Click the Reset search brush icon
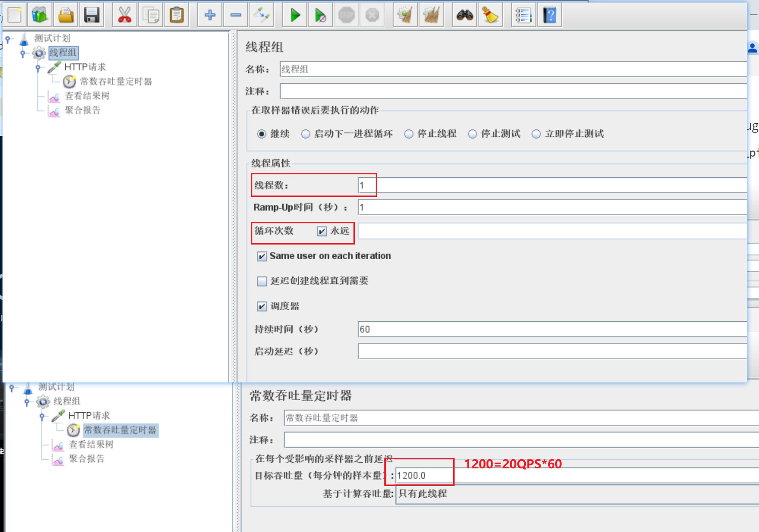 [x=490, y=15]
